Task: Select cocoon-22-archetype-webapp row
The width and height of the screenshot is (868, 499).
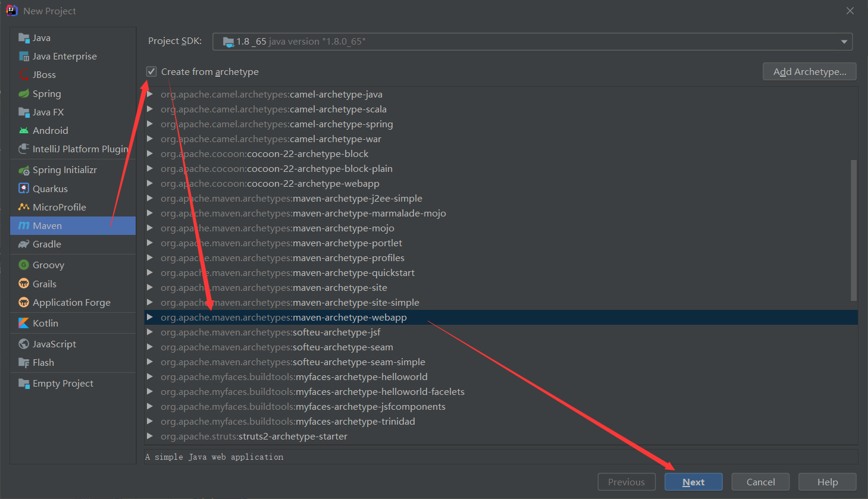Action: point(501,183)
